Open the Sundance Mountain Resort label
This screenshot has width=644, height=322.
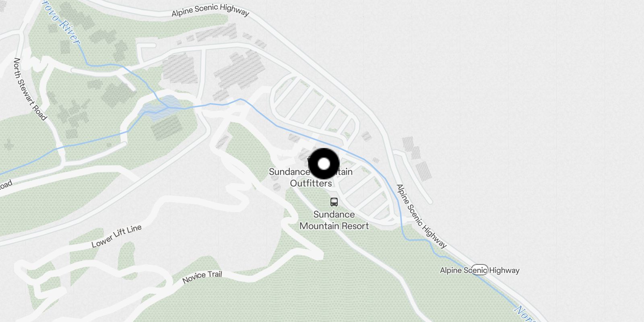click(334, 220)
